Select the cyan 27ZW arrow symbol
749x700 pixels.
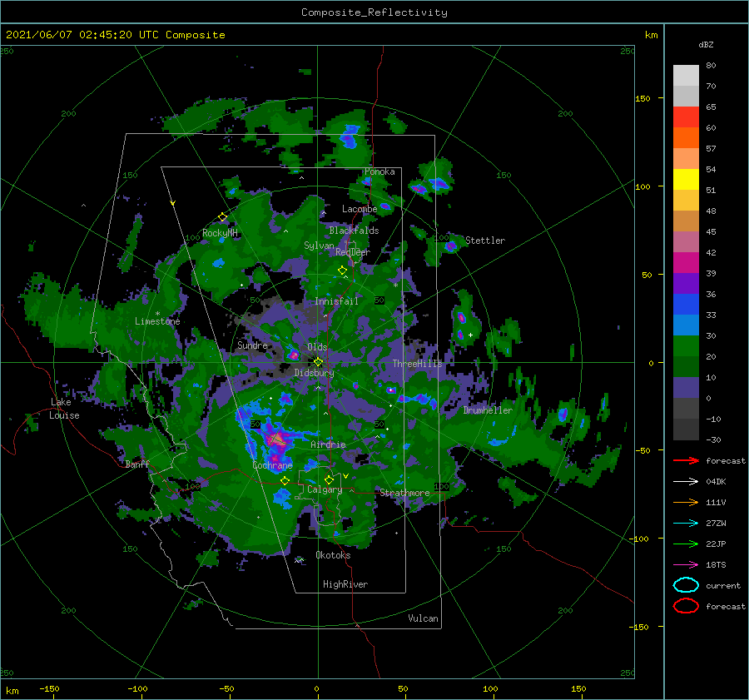pos(686,523)
